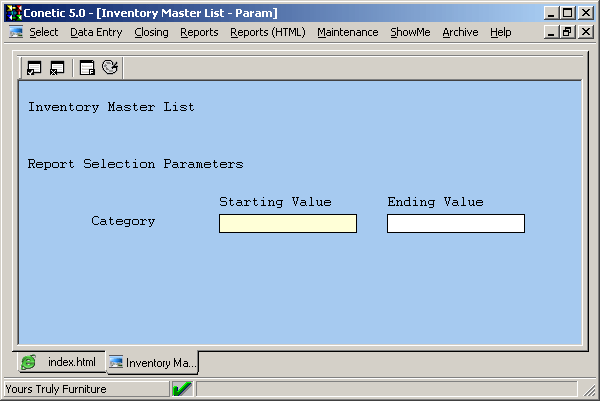This screenshot has height=401, width=600.
Task: Open the ShowMe menu
Action: (410, 32)
